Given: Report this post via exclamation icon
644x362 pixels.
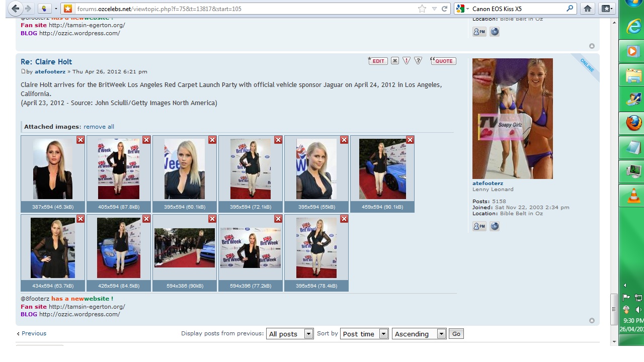Looking at the screenshot, I should [407, 61].
